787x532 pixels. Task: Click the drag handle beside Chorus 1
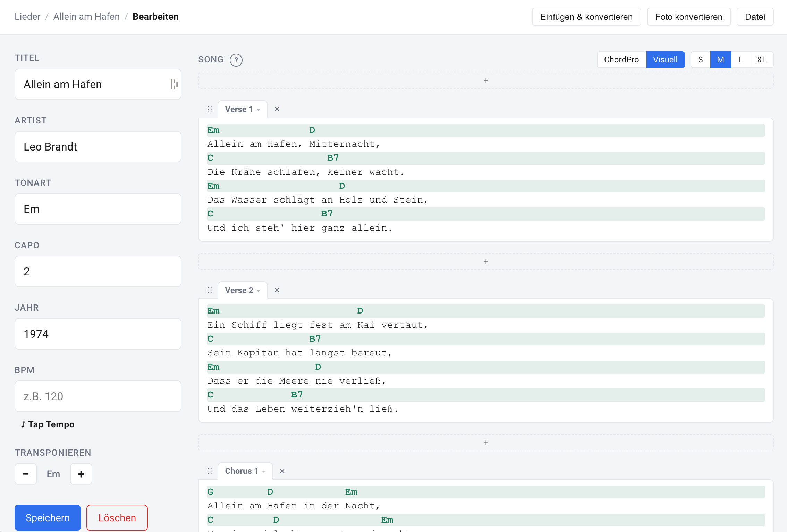(x=210, y=471)
